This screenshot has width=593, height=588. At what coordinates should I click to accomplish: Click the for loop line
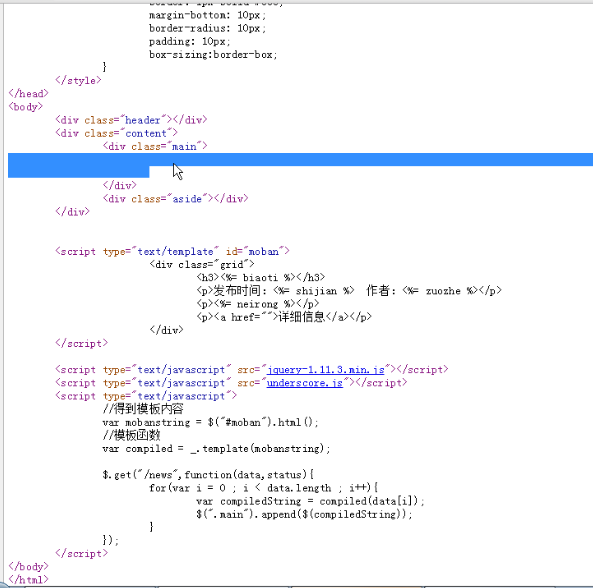(x=264, y=488)
